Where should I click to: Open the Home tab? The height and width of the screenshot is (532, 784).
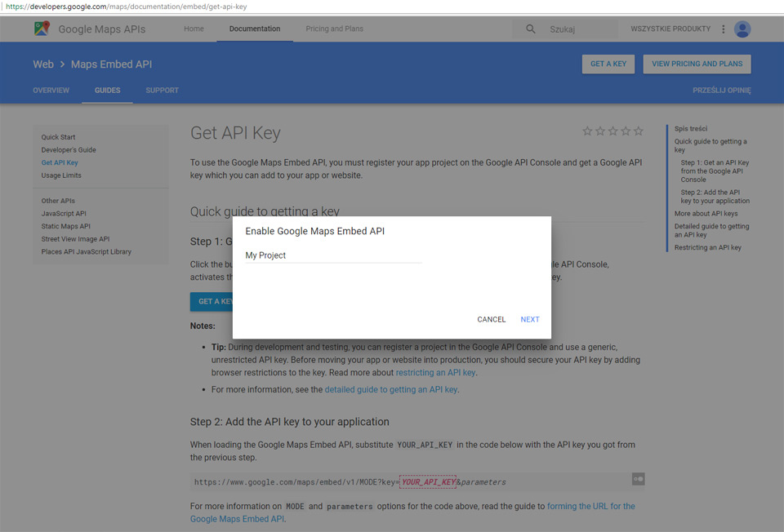194,29
